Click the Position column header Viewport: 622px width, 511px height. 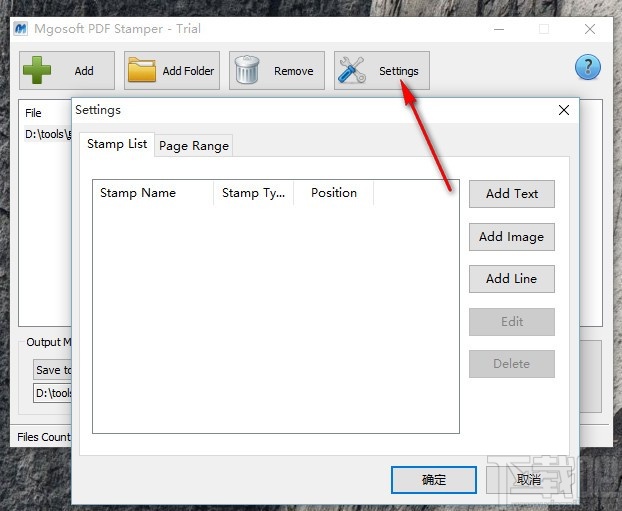point(334,193)
